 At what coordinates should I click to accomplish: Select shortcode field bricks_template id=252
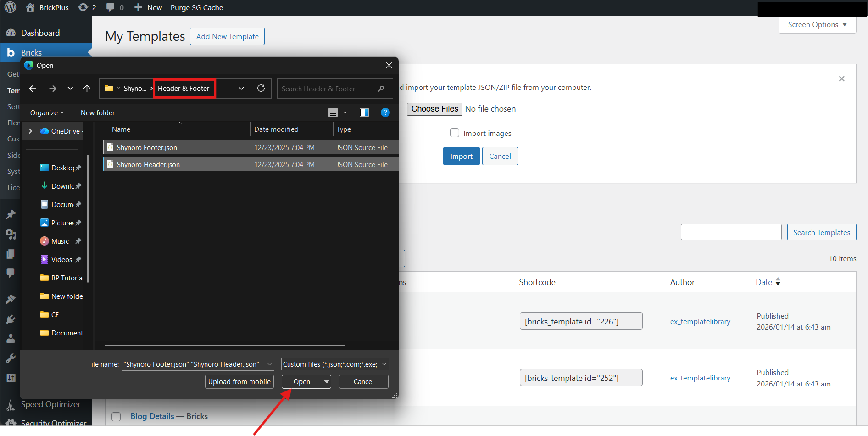click(x=581, y=378)
